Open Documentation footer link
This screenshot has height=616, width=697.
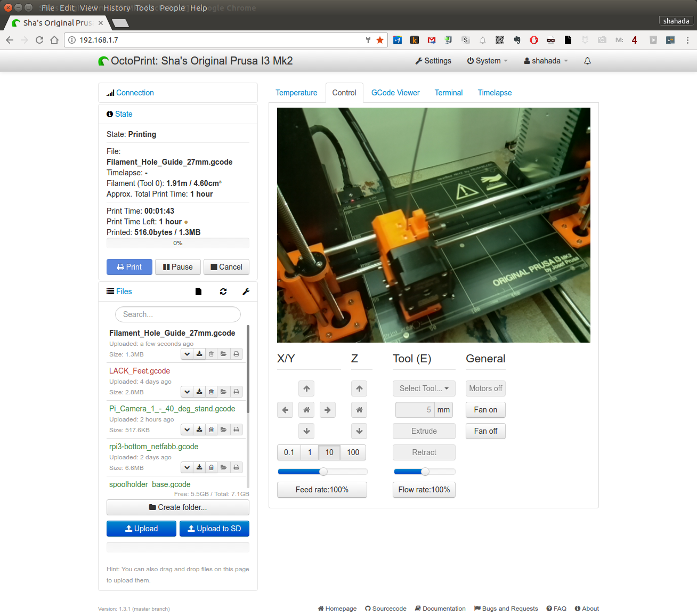[x=440, y=609]
